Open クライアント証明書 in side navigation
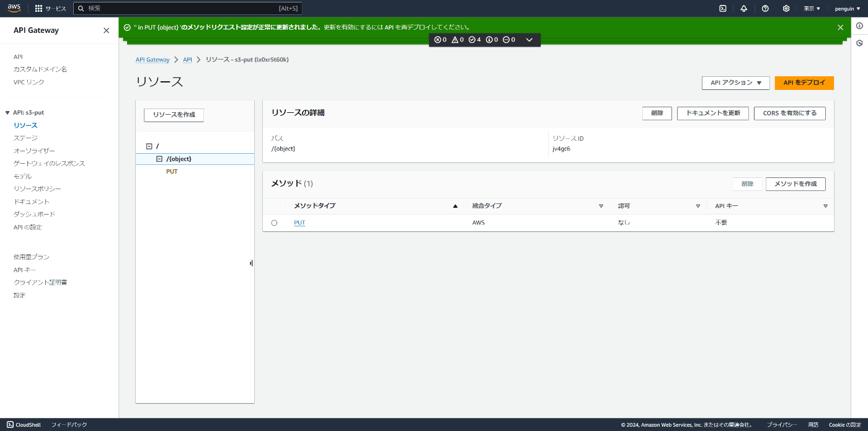Viewport: 868px width, 431px height. [40, 282]
